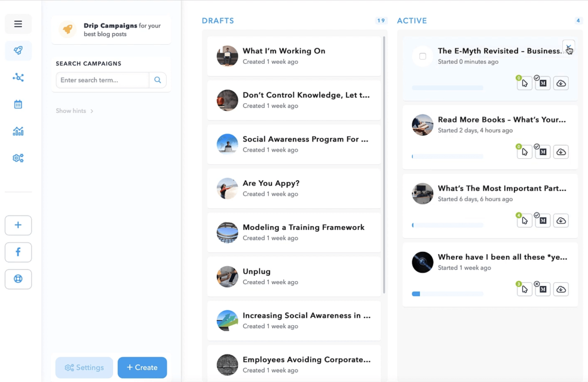The height and width of the screenshot is (382, 588).
Task: Click the plus icon in the sidebar
Action: pyautogui.click(x=18, y=225)
